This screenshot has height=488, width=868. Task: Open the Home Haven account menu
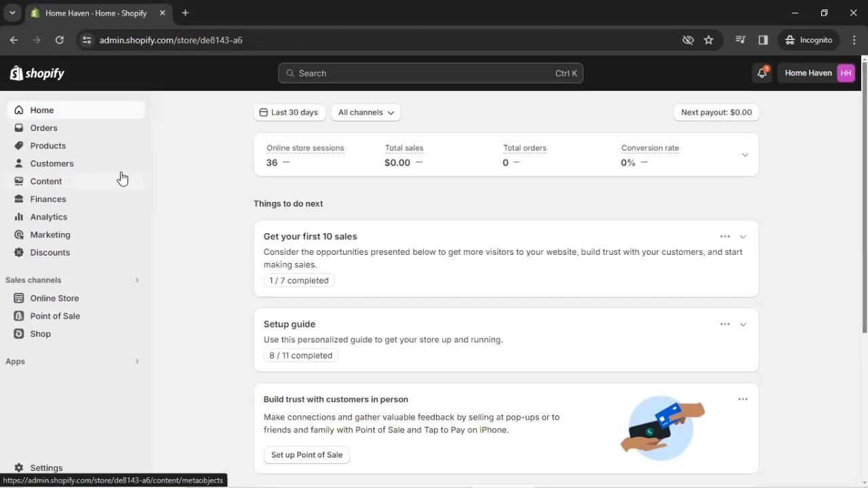[x=818, y=73]
